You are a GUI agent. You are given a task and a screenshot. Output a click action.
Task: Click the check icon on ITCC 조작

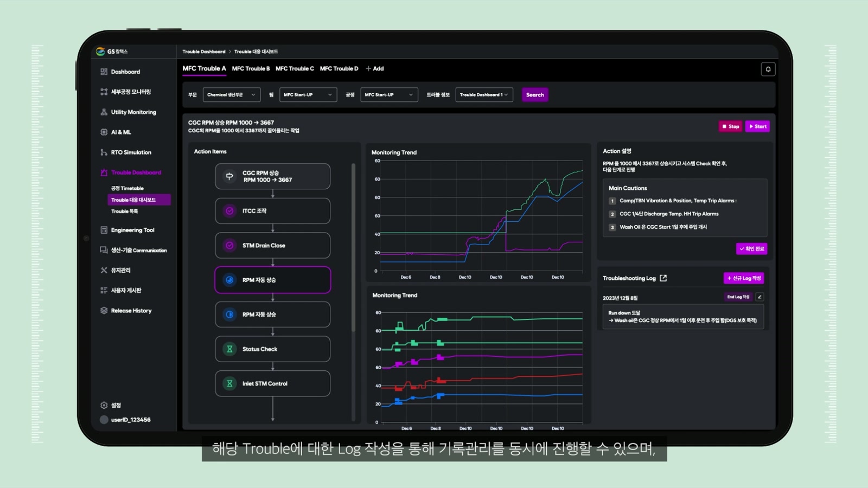coord(229,211)
